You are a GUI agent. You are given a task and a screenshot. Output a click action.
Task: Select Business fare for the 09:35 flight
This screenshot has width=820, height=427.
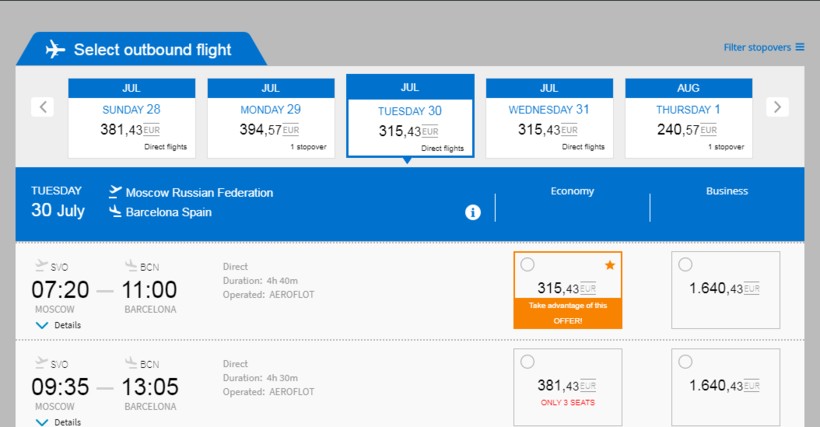(x=685, y=362)
